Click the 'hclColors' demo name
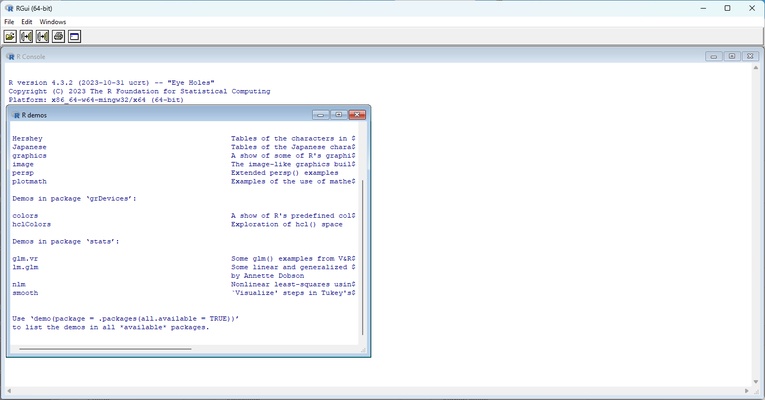The width and height of the screenshot is (765, 400). coord(31,224)
